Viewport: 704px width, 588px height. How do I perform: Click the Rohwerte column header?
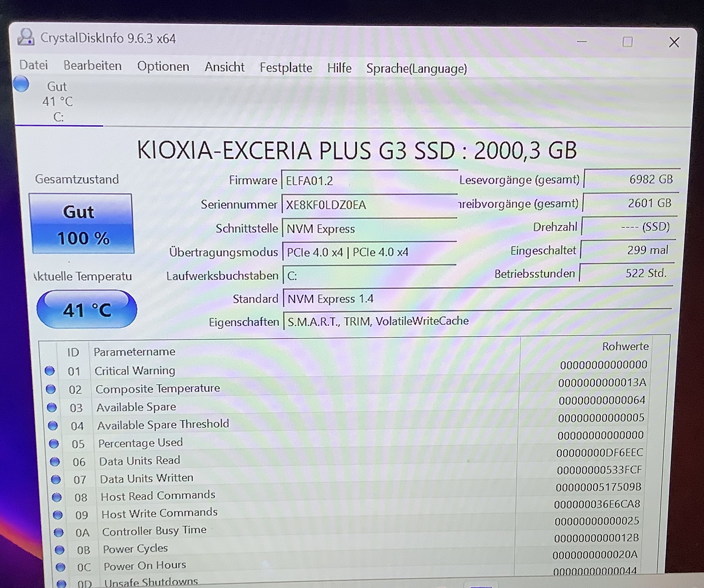point(625,347)
